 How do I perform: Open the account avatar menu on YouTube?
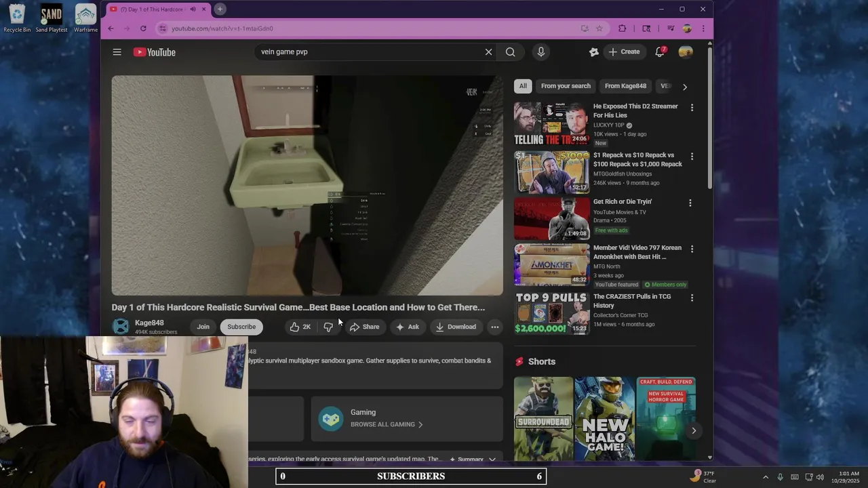686,52
